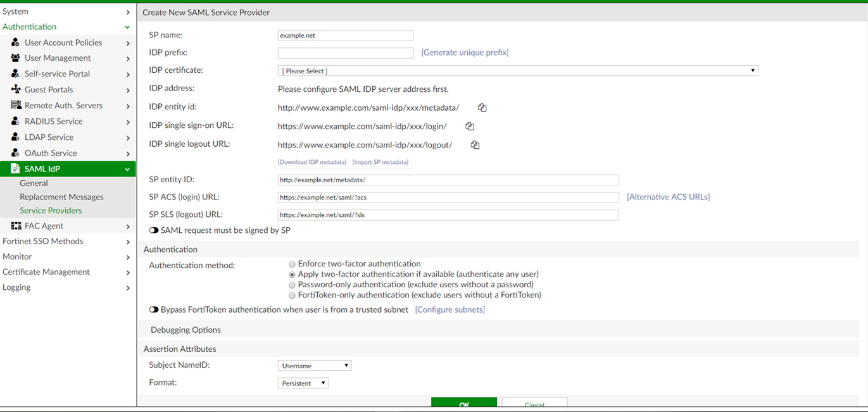The image size is (868, 412).
Task: Click the User Management icon in sidebar
Action: [x=15, y=58]
